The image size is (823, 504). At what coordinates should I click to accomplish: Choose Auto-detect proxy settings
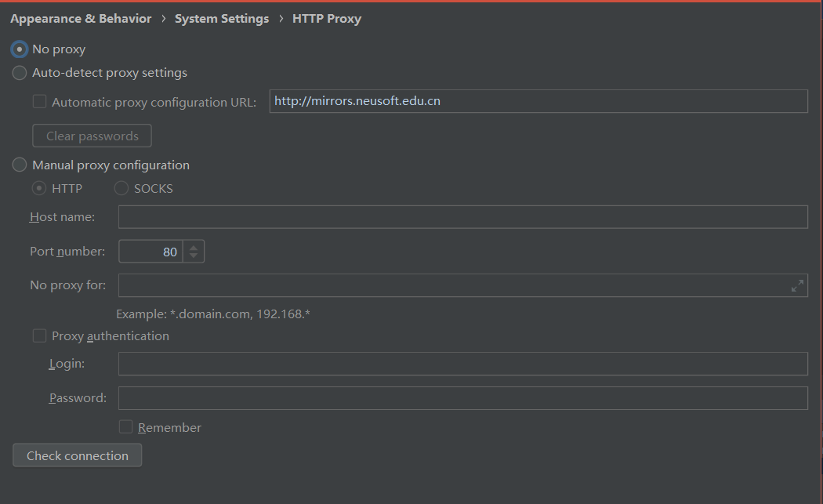[x=18, y=72]
